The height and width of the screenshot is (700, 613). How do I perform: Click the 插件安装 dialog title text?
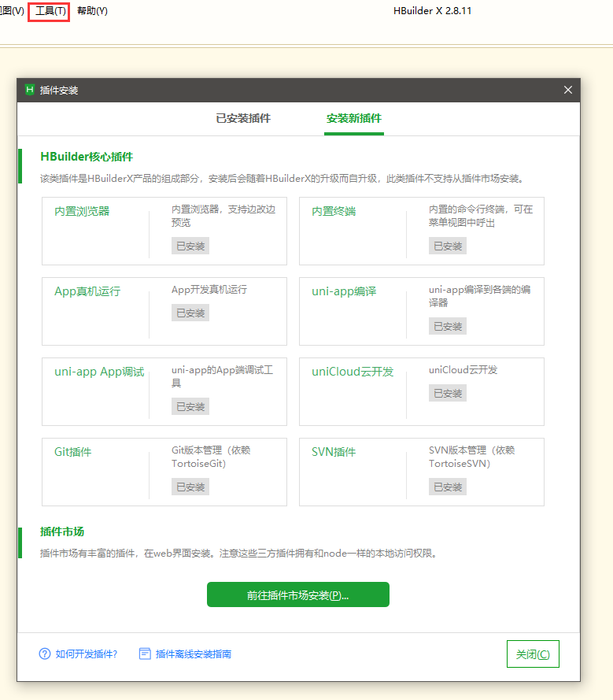click(59, 91)
